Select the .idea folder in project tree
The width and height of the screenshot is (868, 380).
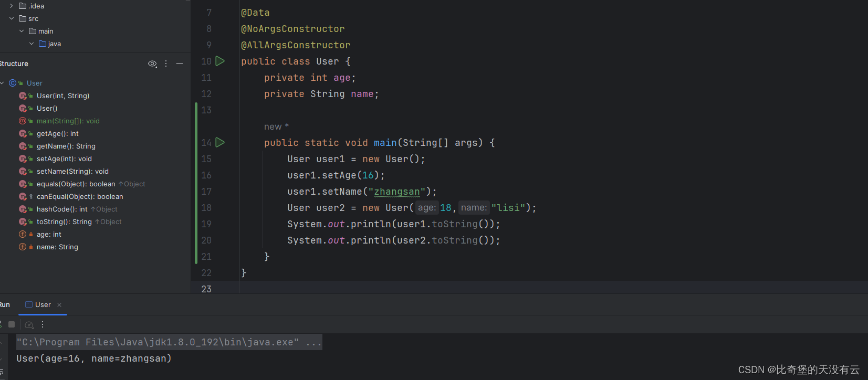click(x=32, y=6)
